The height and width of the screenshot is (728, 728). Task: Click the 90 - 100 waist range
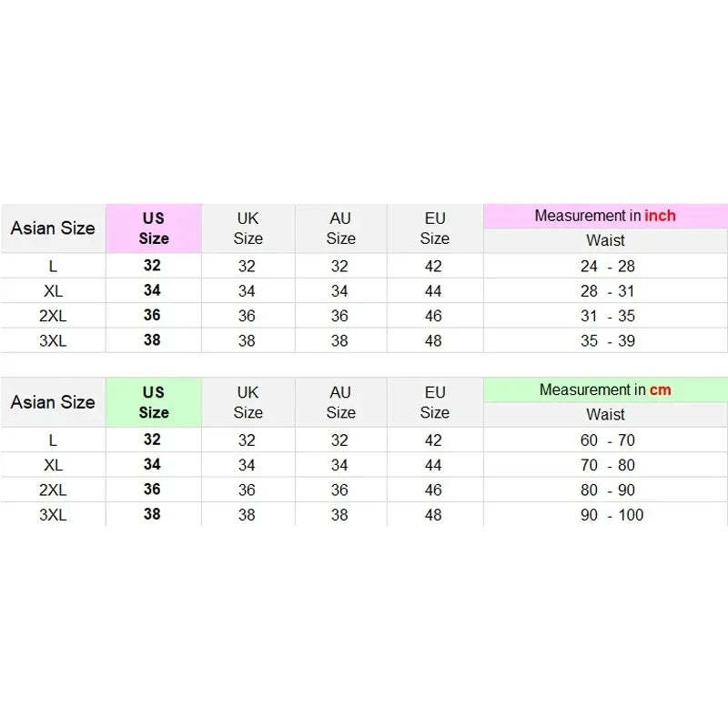[612, 515]
